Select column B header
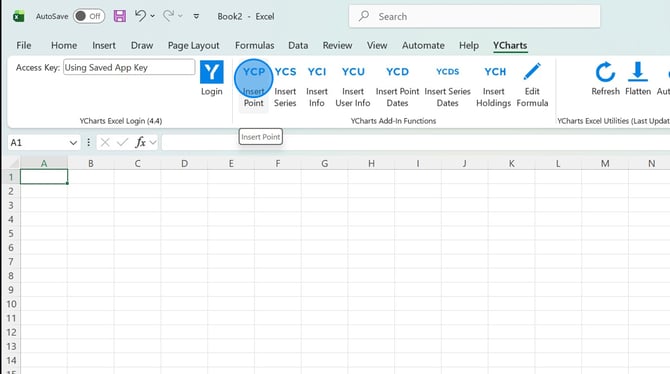This screenshot has height=374, width=670. (x=91, y=163)
